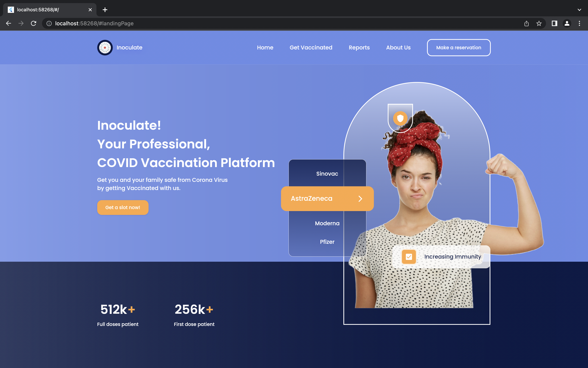Open the browser side panel icon
588x368 pixels.
pyautogui.click(x=555, y=23)
